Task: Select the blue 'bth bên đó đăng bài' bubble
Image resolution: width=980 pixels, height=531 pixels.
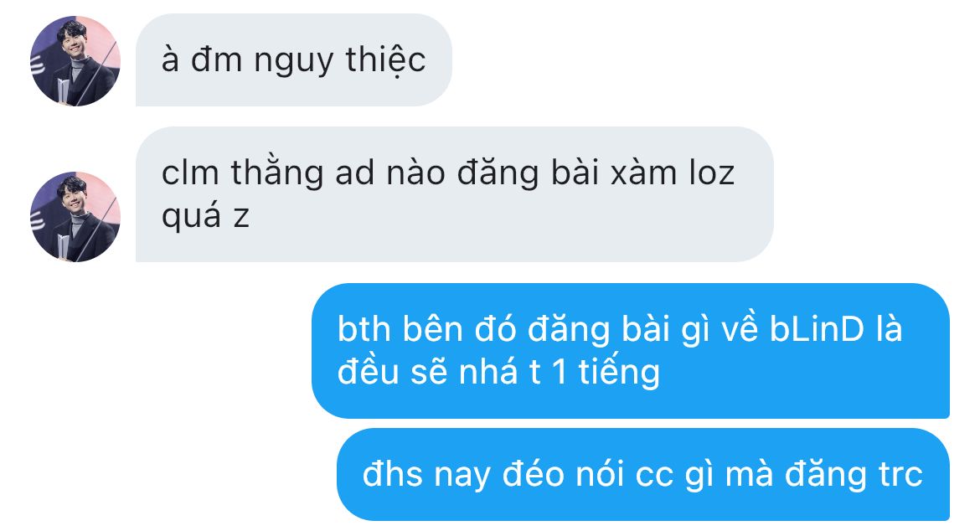Action: click(631, 350)
